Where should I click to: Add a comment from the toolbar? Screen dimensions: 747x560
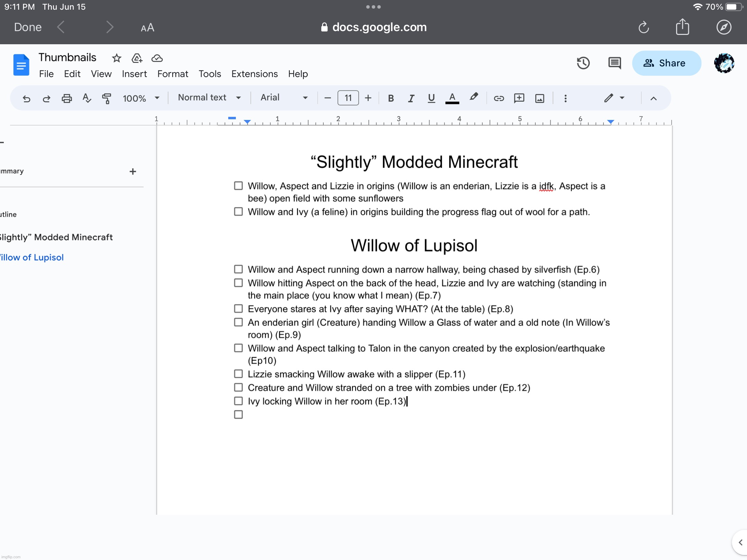[x=519, y=99]
